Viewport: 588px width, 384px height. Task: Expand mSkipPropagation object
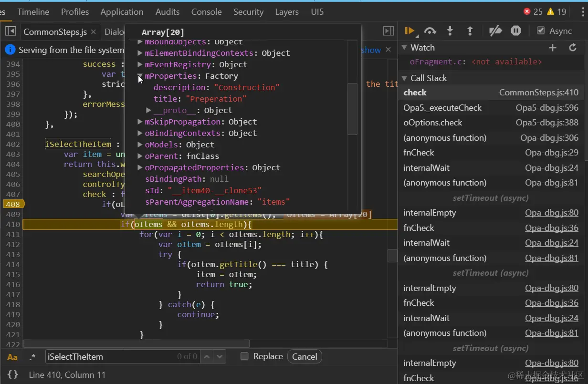coord(140,122)
